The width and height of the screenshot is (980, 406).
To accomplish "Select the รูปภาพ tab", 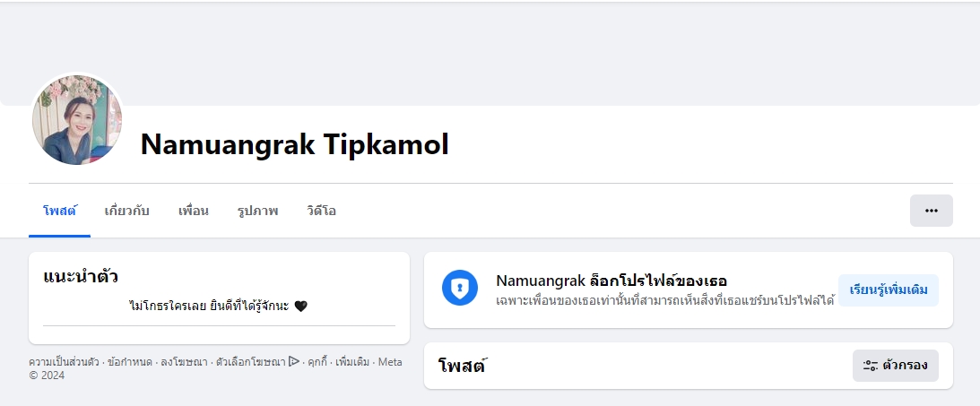I will click(257, 212).
